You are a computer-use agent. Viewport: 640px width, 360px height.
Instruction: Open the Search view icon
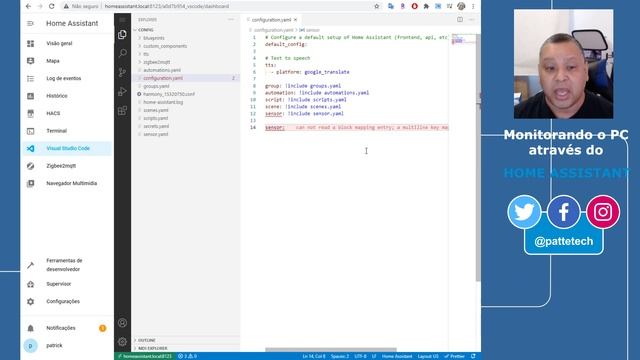pyautogui.click(x=122, y=53)
